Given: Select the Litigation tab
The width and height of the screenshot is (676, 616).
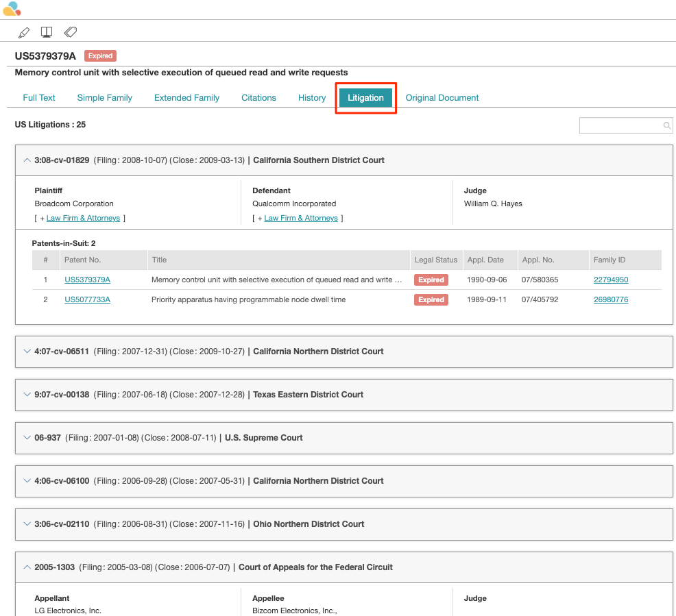Looking at the screenshot, I should 365,98.
